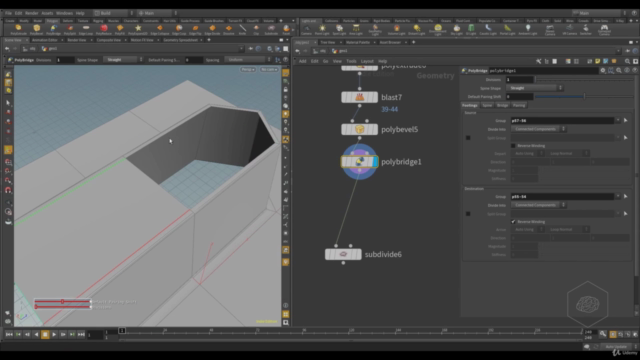This screenshot has height=360, width=640.
Task: Open Destination Divide Into dropdown
Action: tap(538, 205)
